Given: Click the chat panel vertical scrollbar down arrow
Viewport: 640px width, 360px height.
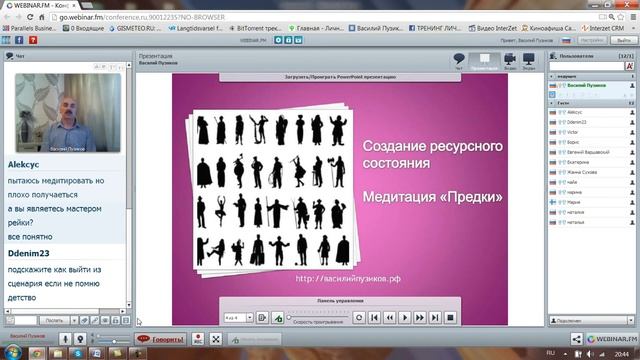Looking at the screenshot, I should 129,304.
